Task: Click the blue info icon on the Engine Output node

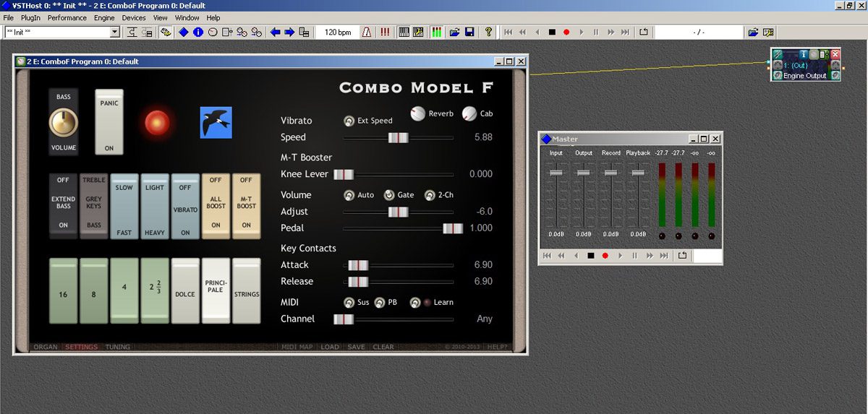Action: pyautogui.click(x=803, y=54)
